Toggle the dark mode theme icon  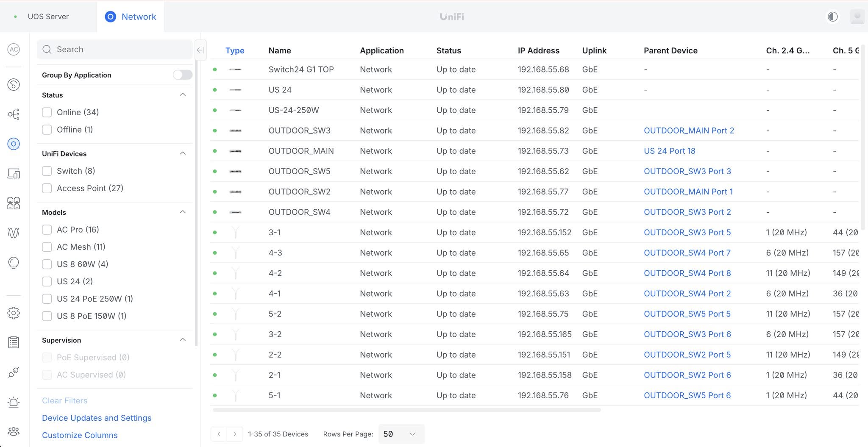click(833, 17)
